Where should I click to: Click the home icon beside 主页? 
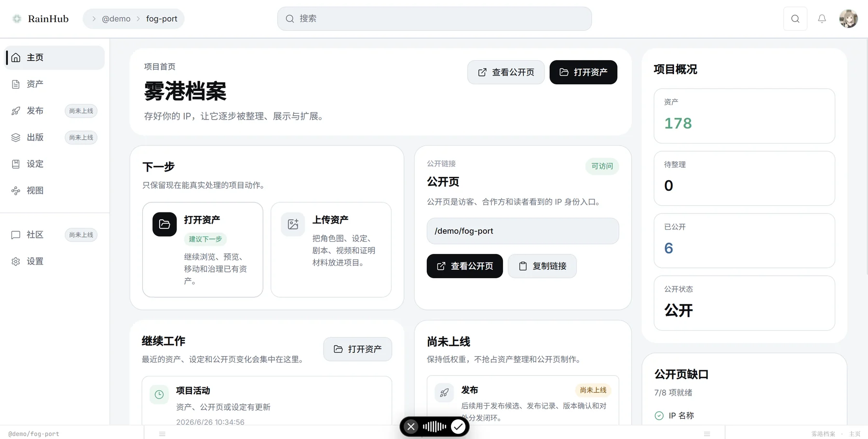click(16, 58)
